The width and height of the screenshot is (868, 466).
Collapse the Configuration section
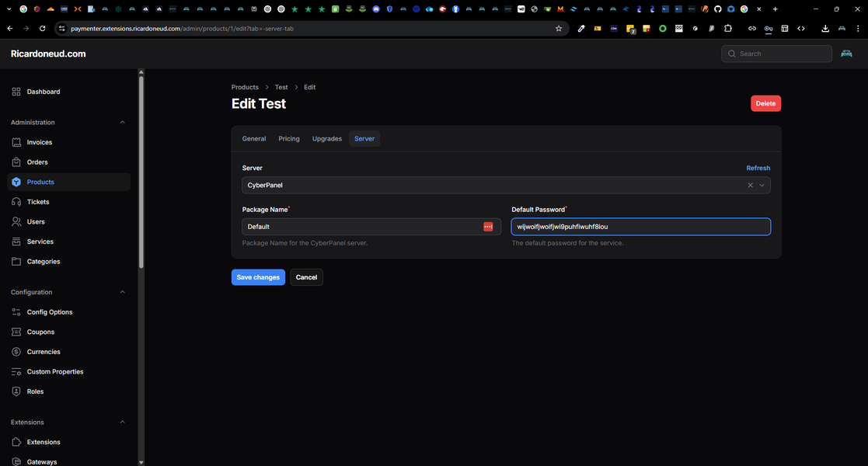tap(122, 292)
